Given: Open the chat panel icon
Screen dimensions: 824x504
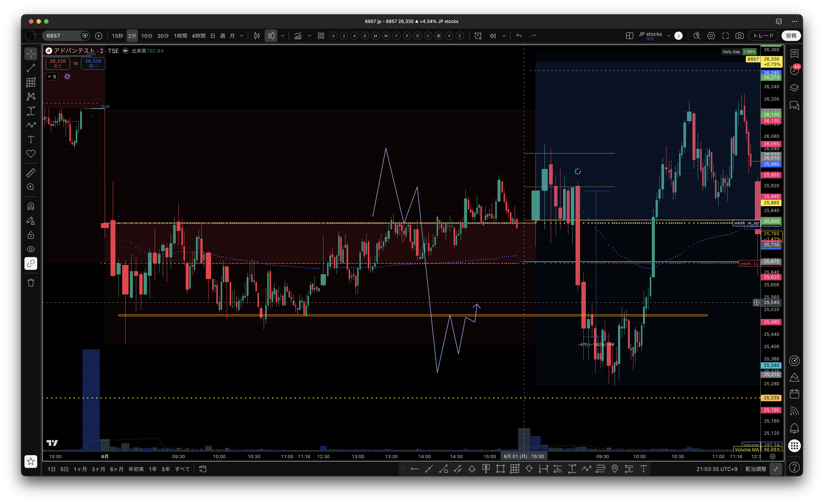Looking at the screenshot, I should click(x=794, y=106).
